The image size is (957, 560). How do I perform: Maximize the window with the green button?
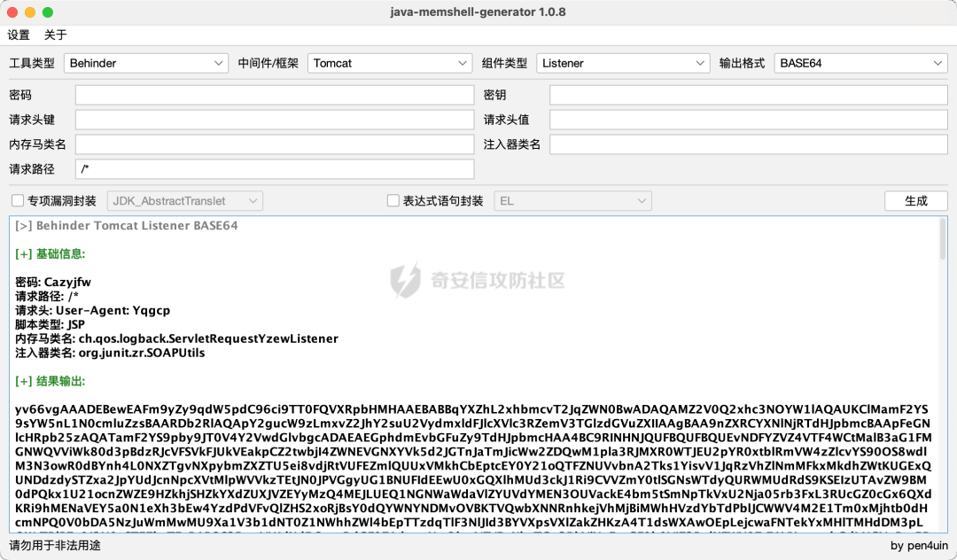[x=48, y=12]
